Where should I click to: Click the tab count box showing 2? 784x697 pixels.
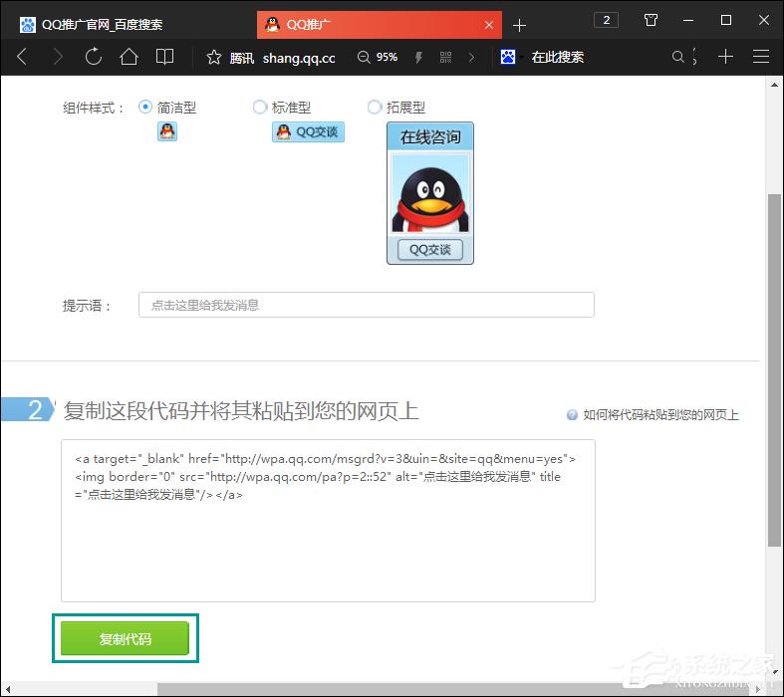click(x=606, y=20)
